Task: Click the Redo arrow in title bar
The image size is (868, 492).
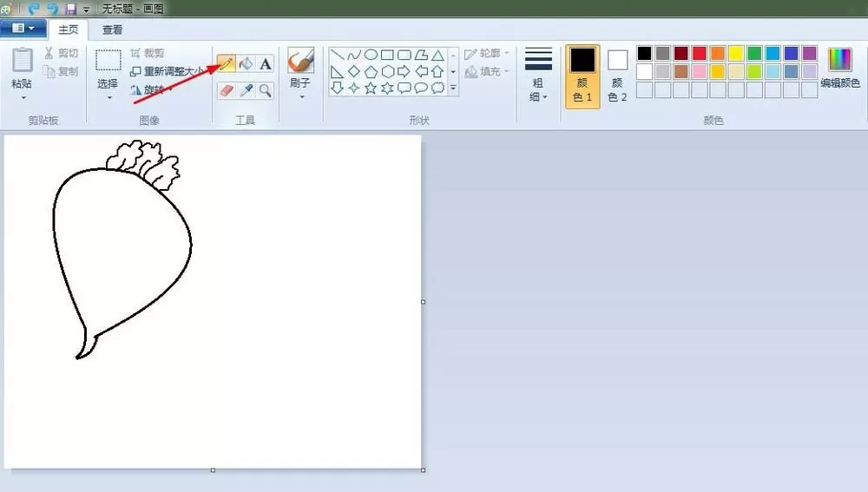Action: (53, 9)
